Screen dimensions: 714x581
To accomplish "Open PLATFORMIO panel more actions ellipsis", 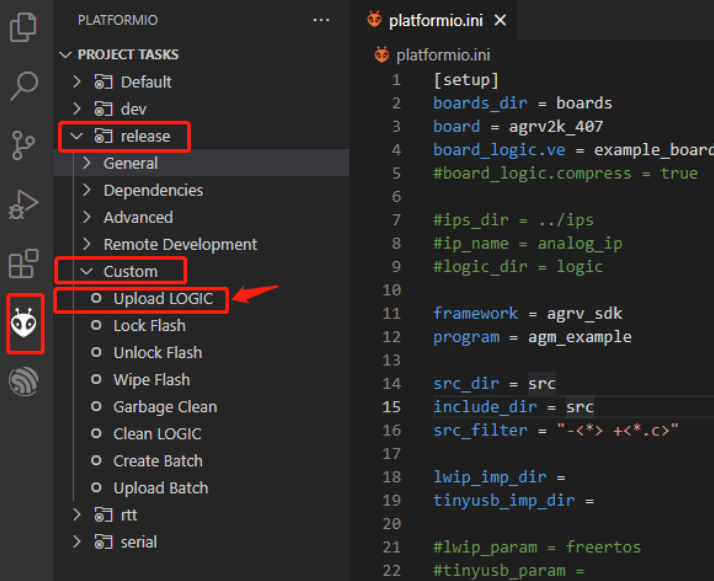I will pyautogui.click(x=321, y=20).
